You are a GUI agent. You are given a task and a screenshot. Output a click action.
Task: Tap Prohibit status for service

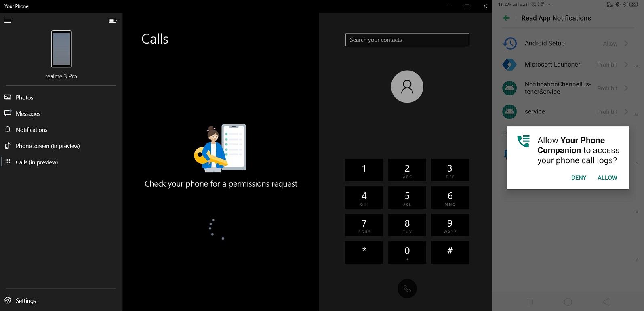pos(607,112)
